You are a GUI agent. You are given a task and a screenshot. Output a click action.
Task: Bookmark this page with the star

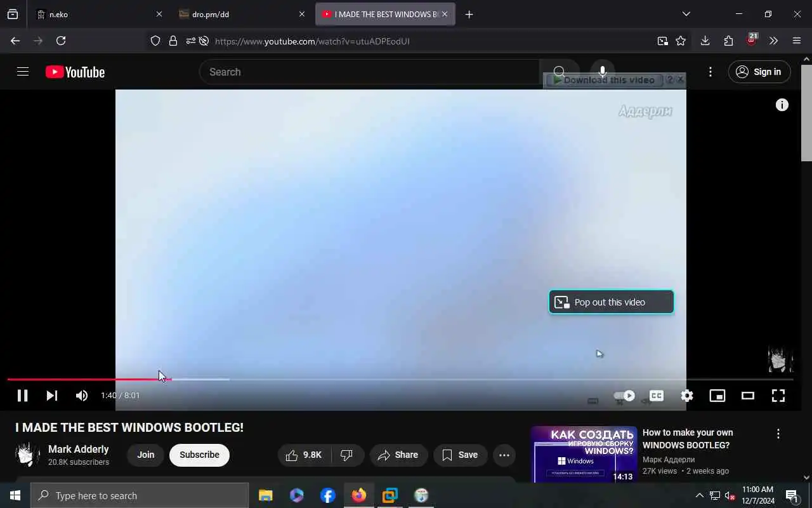pyautogui.click(x=681, y=41)
